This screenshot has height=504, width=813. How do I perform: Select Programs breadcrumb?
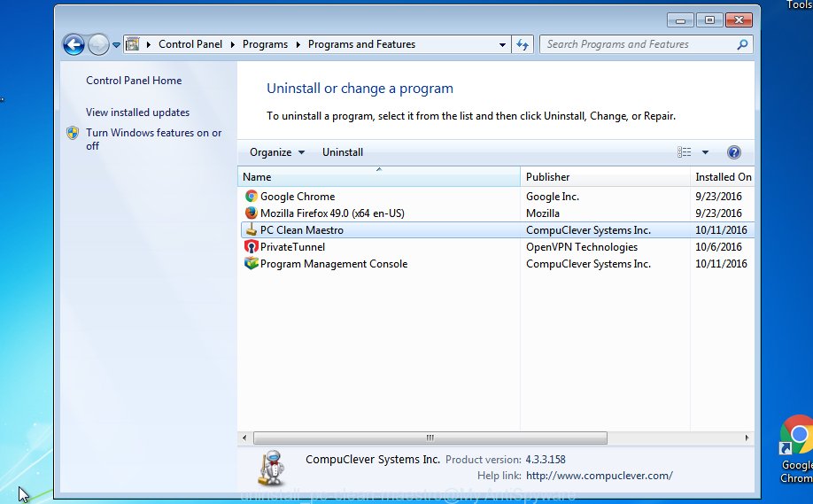point(265,44)
